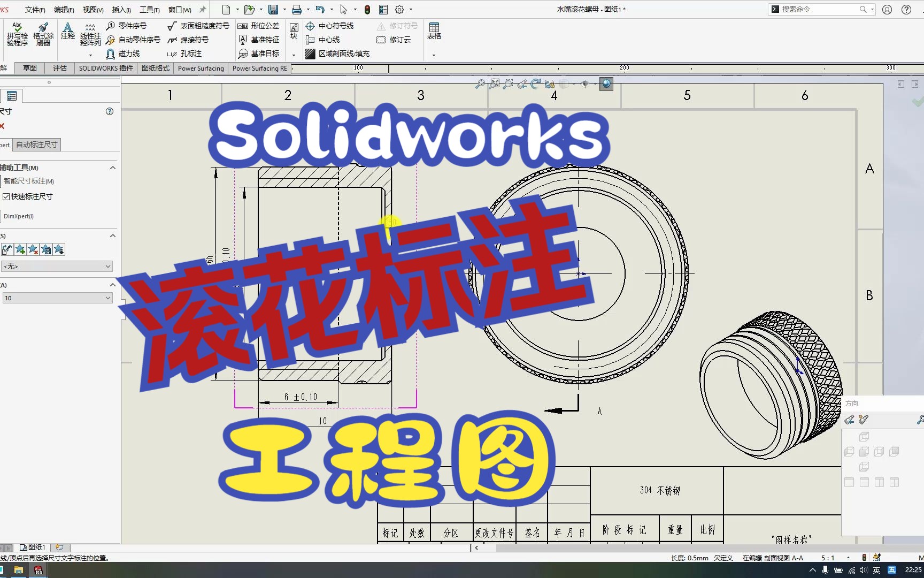
Task: Click the help question mark in the dimension panel
Action: click(110, 111)
